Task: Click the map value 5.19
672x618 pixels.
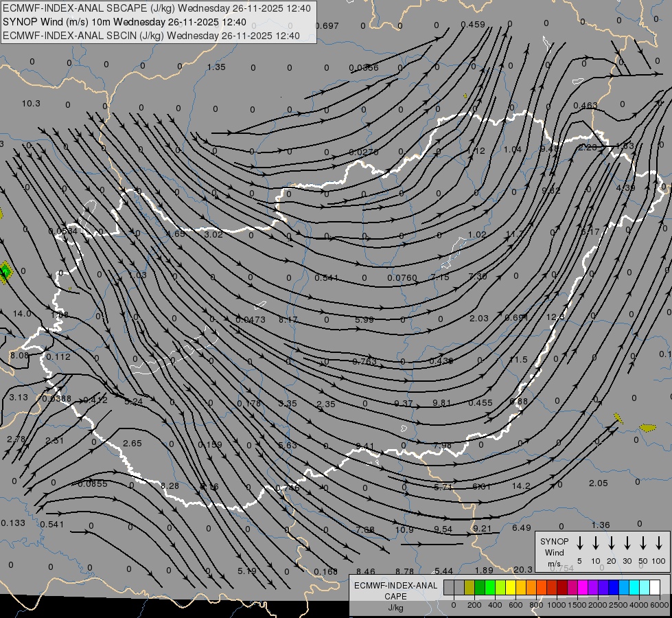Action: 247,571
